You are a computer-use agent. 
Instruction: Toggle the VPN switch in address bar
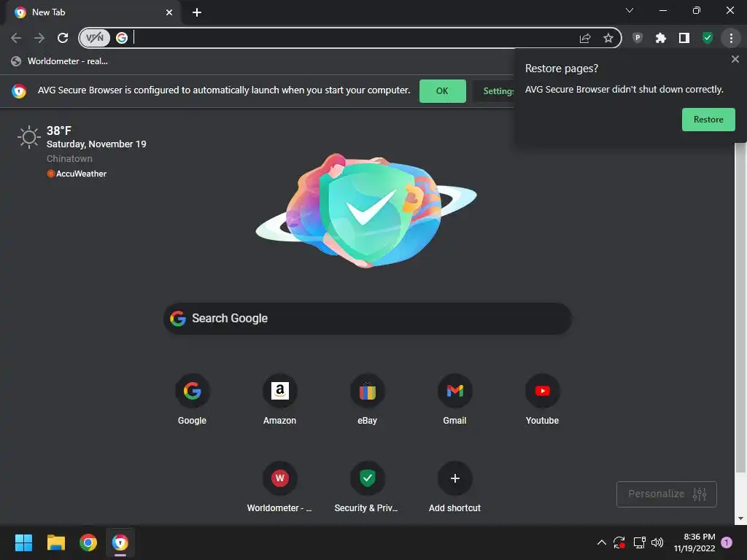(x=95, y=38)
